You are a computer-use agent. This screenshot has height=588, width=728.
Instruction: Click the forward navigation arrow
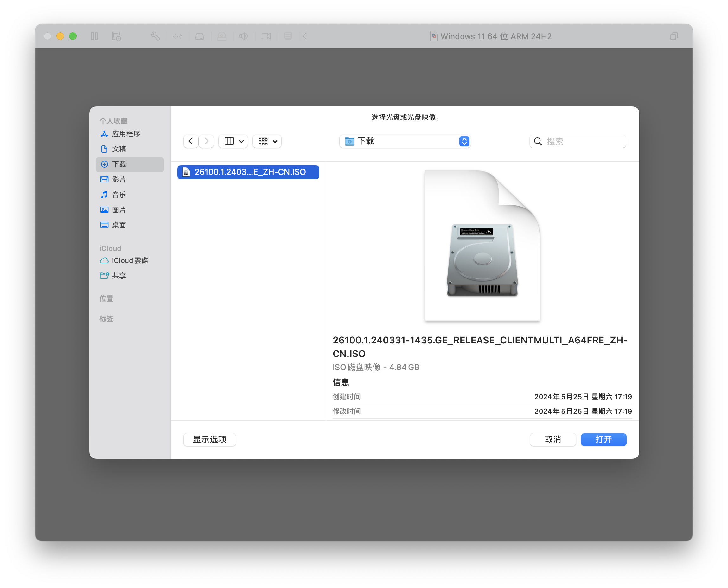206,141
